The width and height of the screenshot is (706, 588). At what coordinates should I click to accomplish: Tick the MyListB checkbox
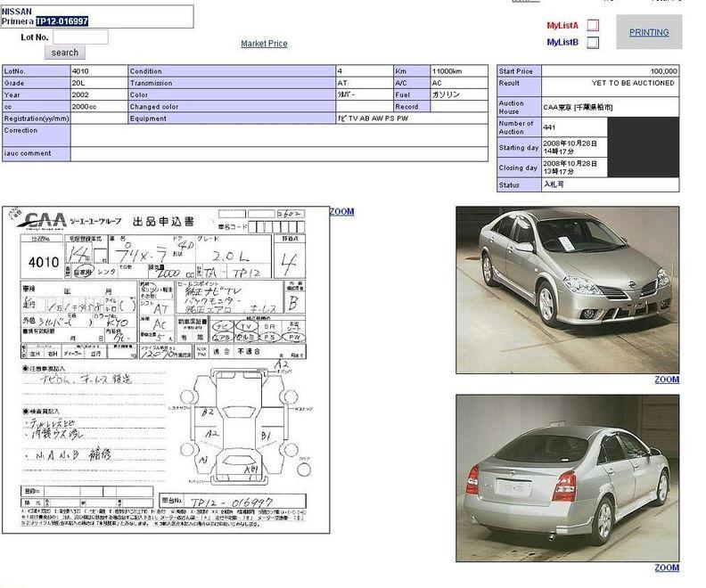(x=593, y=42)
